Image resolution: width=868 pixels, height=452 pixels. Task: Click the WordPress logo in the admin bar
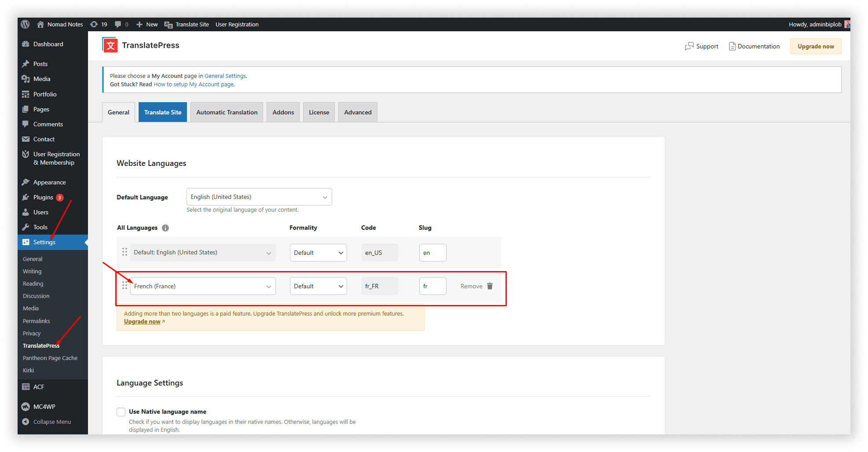(x=25, y=24)
